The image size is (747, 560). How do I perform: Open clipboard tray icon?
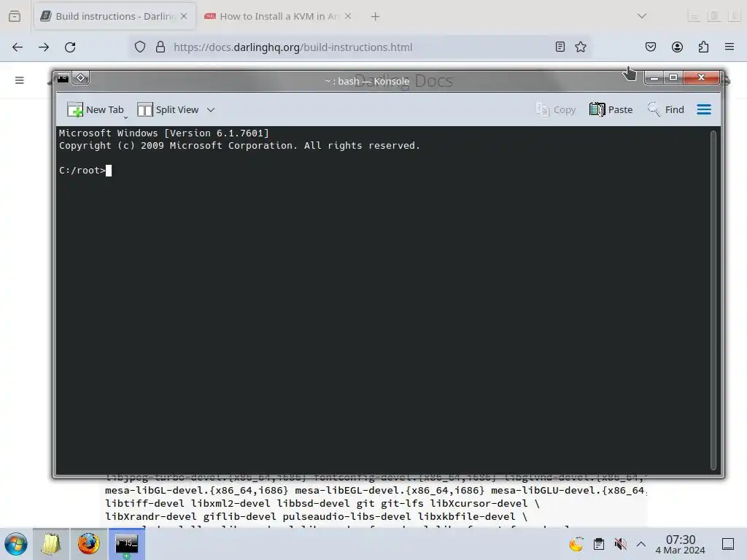click(x=599, y=544)
